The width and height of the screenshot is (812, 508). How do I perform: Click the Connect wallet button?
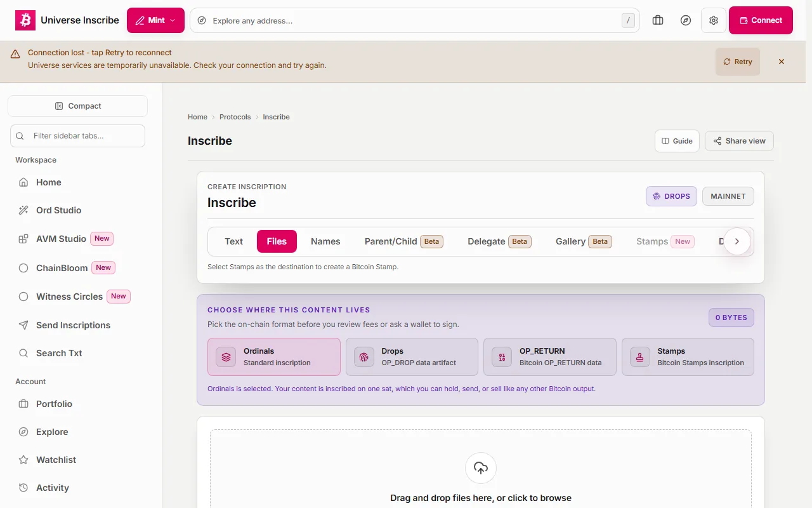coord(761,20)
